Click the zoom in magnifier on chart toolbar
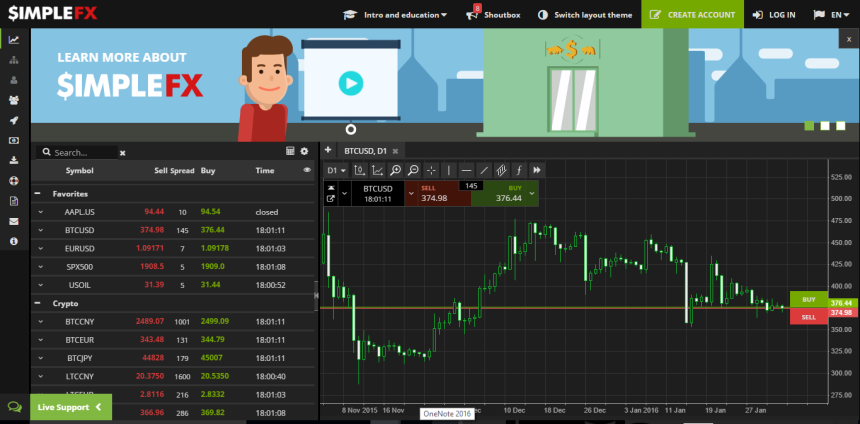 coord(396,170)
